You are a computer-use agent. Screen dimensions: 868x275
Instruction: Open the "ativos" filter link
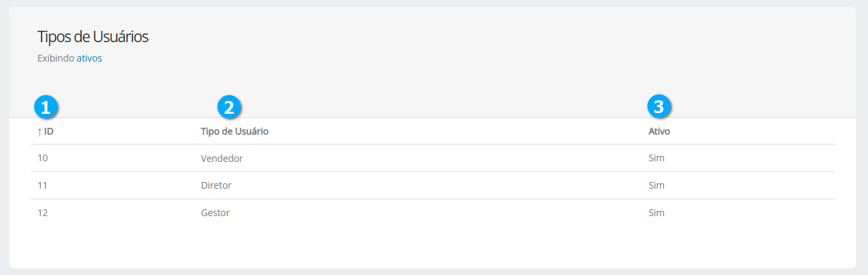point(89,58)
